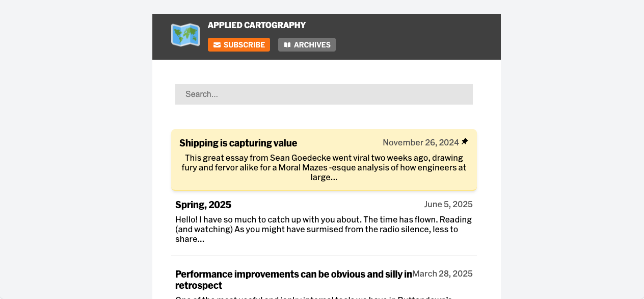This screenshot has height=299, width=644.
Task: Open the Performance improvements post title
Action: tap(293, 280)
